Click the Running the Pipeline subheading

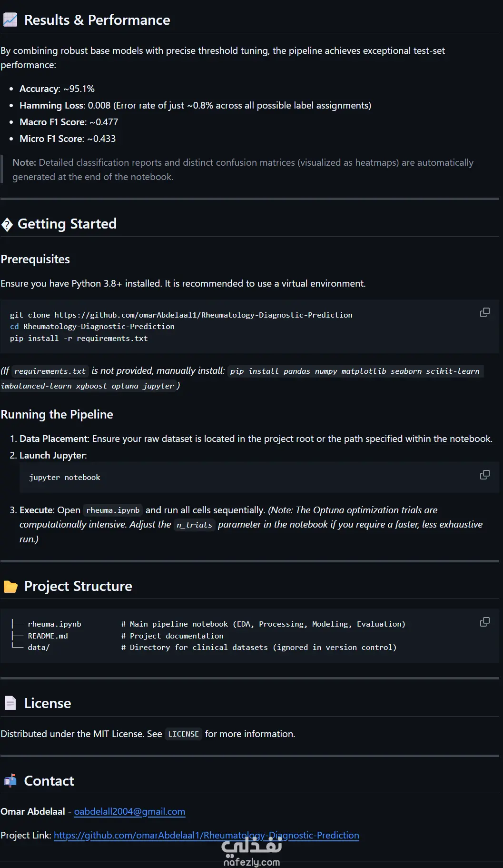[57, 415]
